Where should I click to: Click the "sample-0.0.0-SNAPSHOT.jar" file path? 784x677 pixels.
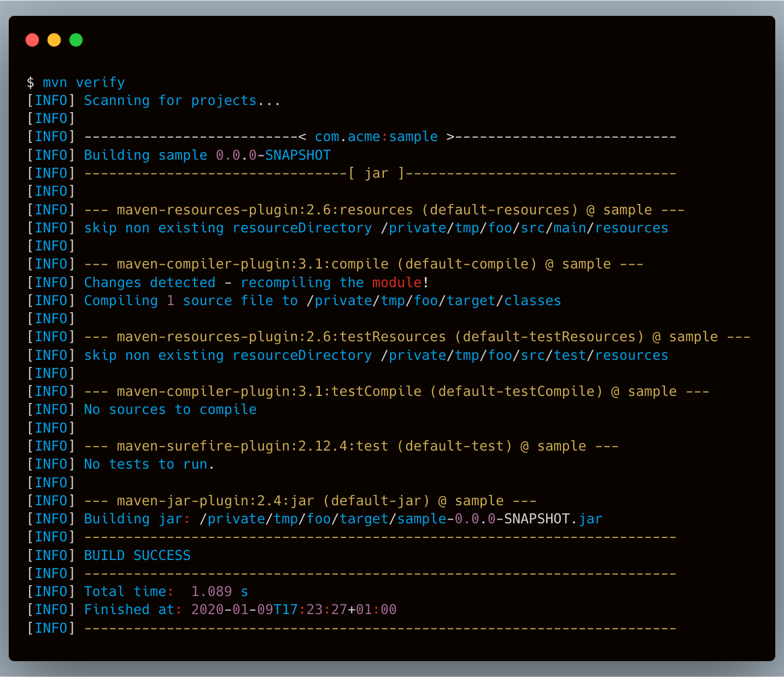tap(500, 519)
